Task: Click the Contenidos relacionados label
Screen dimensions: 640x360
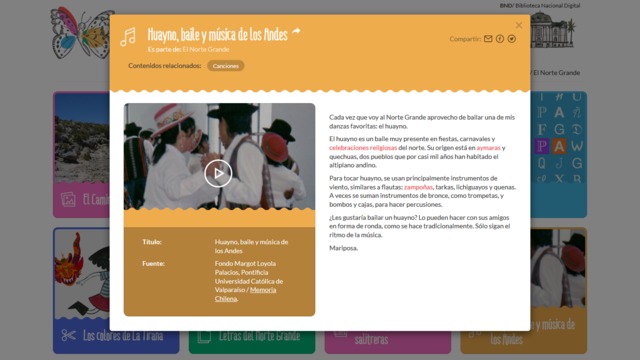Action: [164, 66]
